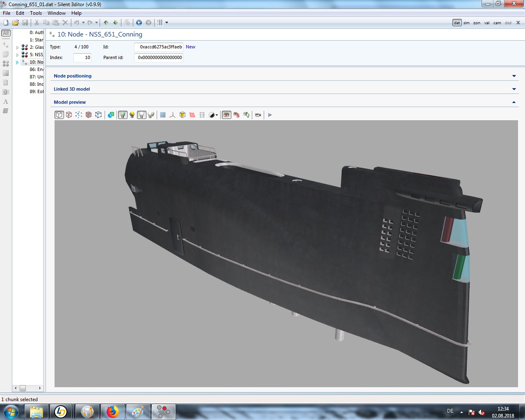Select the textured cube render mode
Screen dimensions: 525x420
click(x=89, y=115)
